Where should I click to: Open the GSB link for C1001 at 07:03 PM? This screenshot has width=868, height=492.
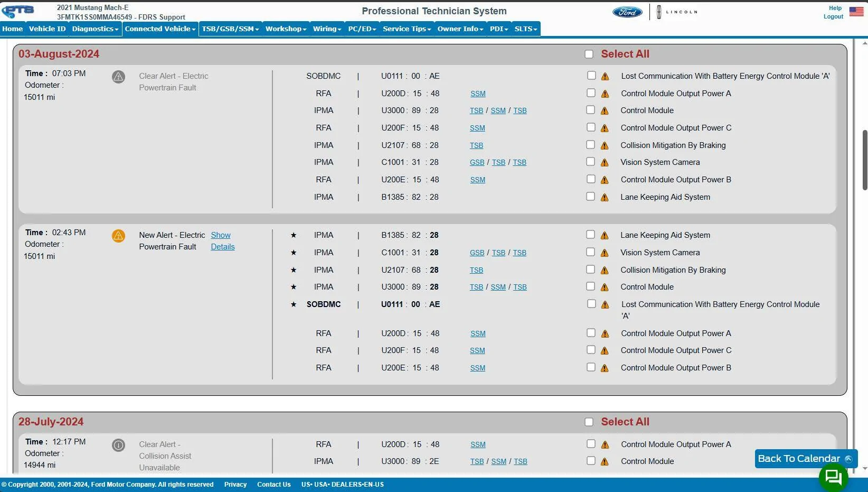477,163
